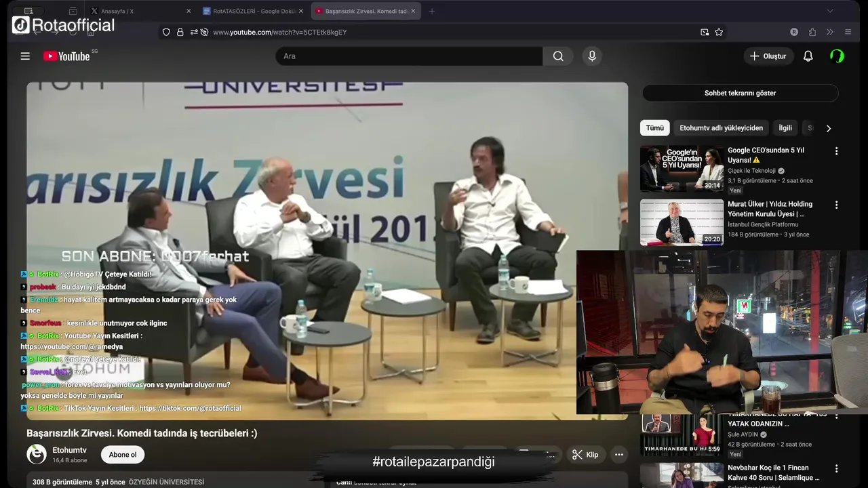The image size is (868, 488).
Task: Click the video title Başarısızlık Zirvesi heading
Action: coord(142,433)
